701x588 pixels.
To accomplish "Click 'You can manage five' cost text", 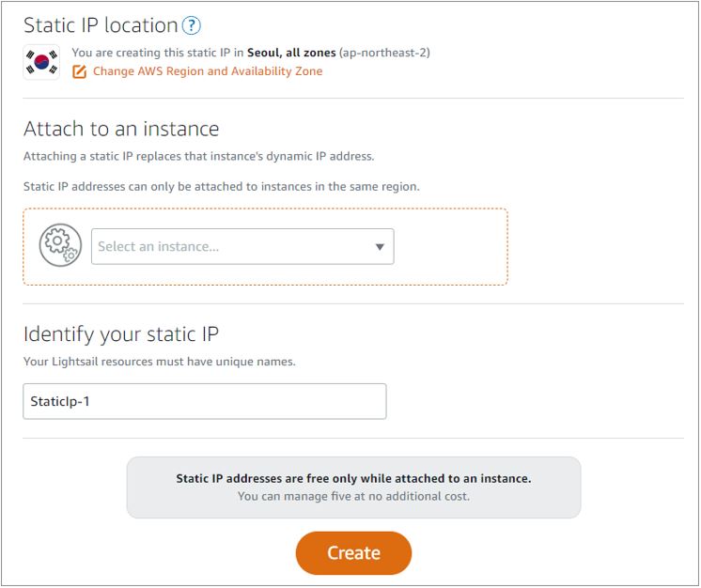I will [x=353, y=496].
